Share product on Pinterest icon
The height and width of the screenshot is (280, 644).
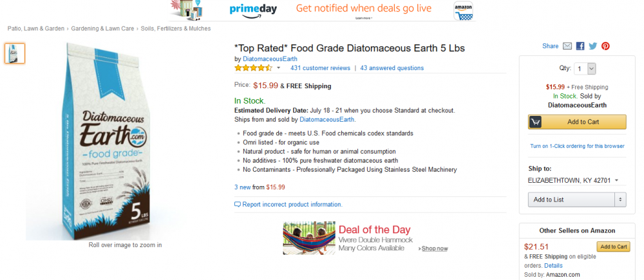coord(605,46)
